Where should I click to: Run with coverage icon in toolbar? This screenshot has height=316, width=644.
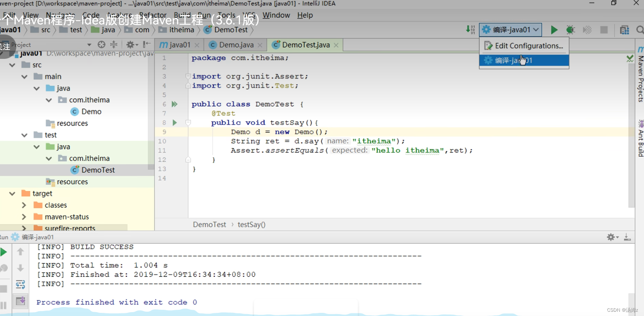coord(587,30)
